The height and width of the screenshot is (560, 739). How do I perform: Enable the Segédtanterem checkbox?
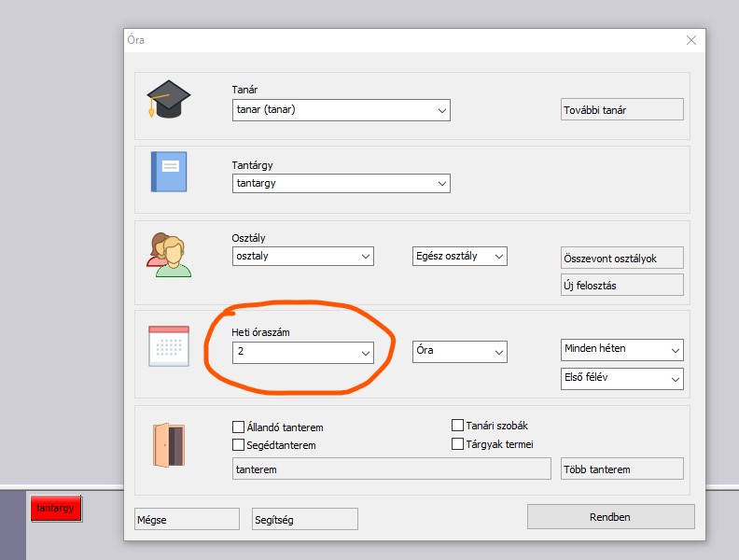pos(239,445)
